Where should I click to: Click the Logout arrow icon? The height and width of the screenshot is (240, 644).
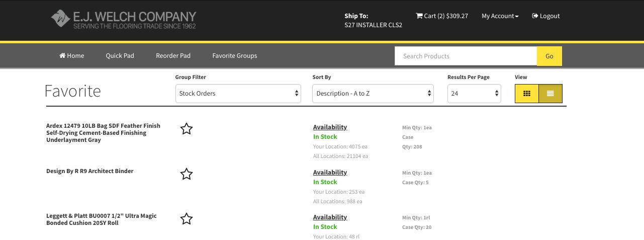click(x=535, y=16)
